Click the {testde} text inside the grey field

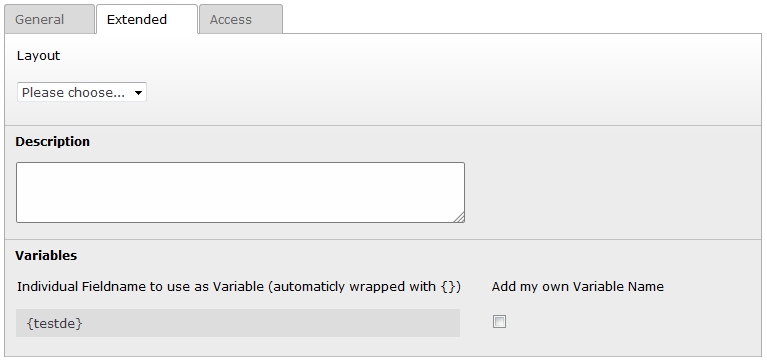click(x=54, y=323)
